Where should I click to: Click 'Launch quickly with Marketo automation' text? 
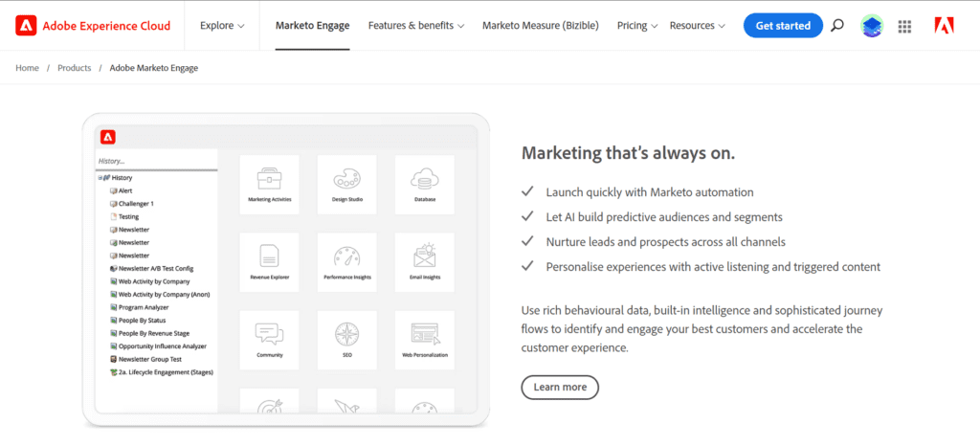click(650, 192)
